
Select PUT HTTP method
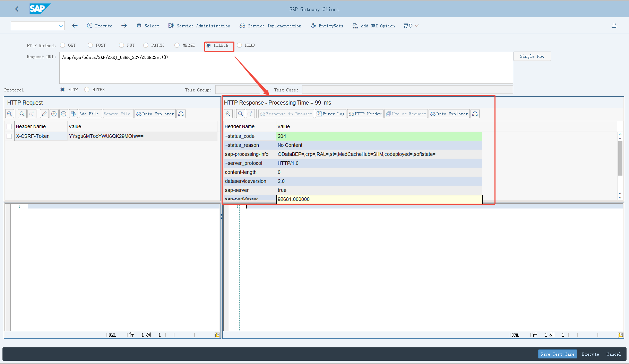point(121,45)
